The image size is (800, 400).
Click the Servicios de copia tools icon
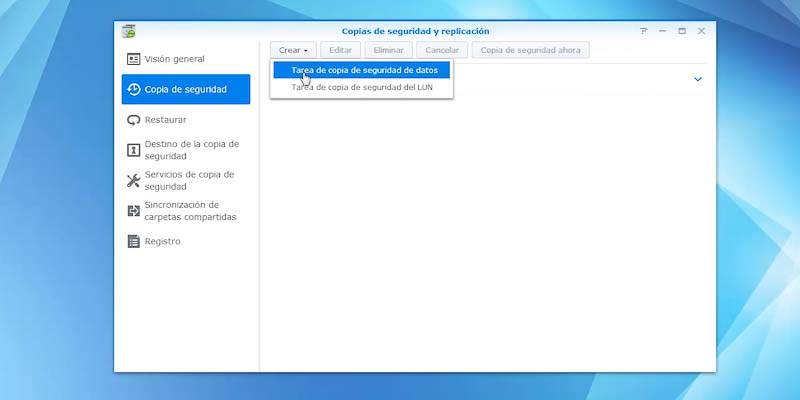(133, 181)
